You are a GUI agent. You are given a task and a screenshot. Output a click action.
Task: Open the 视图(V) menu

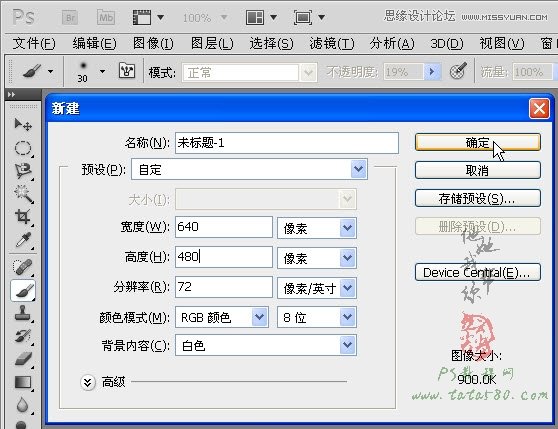click(502, 44)
